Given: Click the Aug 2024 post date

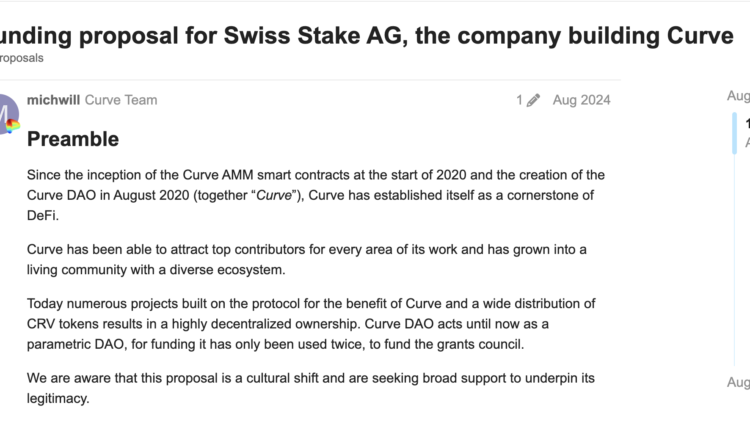Looking at the screenshot, I should [581, 100].
